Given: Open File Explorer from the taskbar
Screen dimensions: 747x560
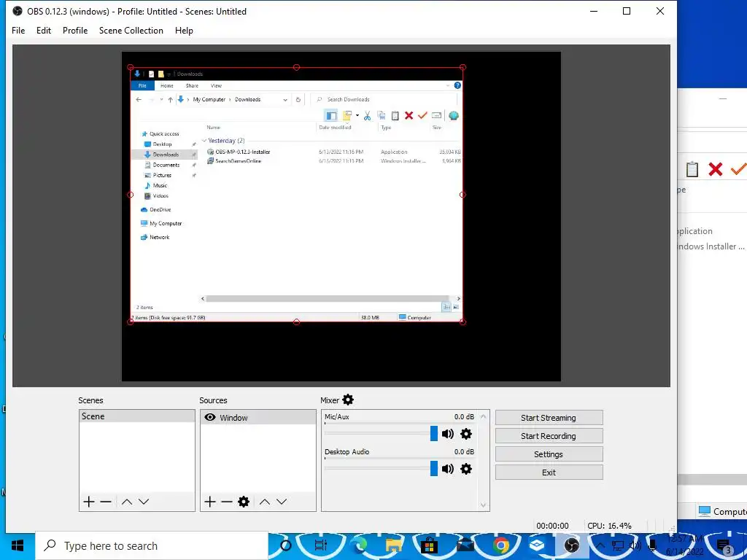Looking at the screenshot, I should pos(394,545).
